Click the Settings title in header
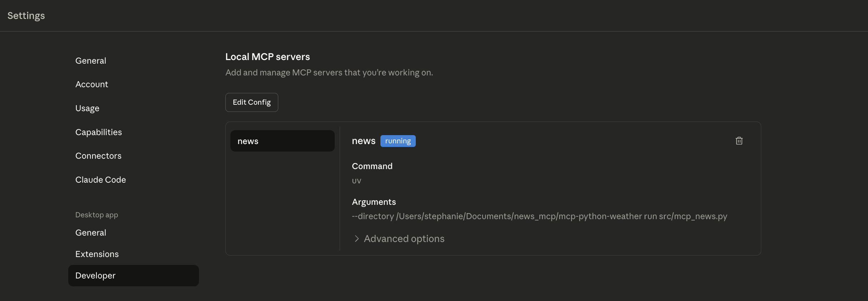 (26, 16)
